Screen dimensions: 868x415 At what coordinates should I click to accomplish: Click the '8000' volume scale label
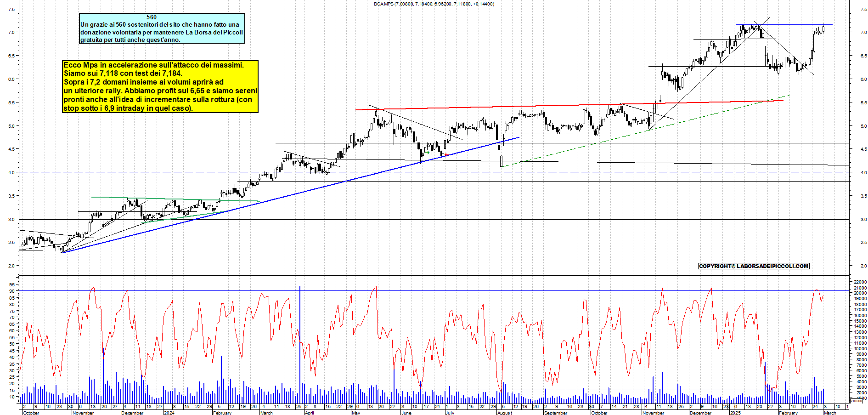point(861,359)
